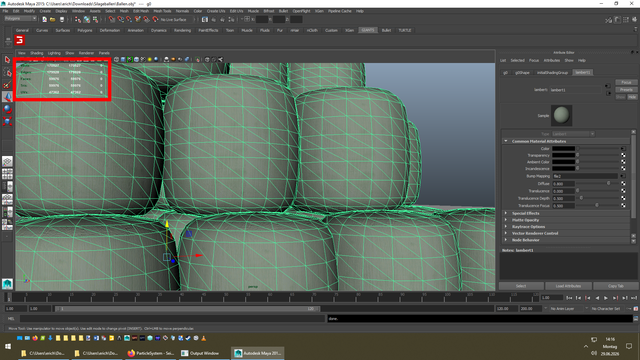Viewport: 640px width, 360px height.
Task: Click the Diffuse slider
Action: (x=598, y=184)
